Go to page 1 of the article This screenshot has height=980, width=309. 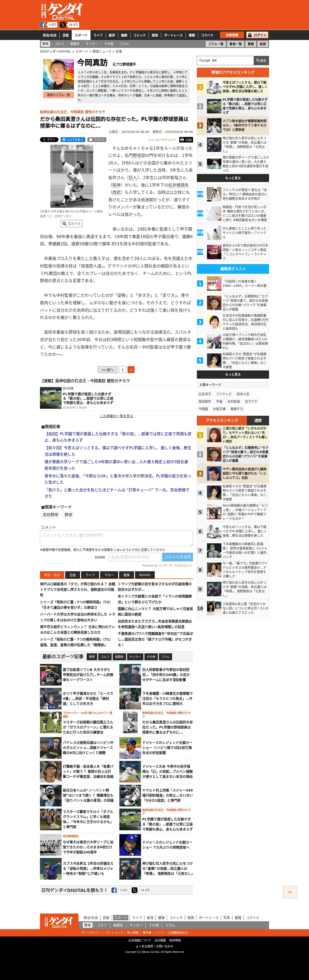click(x=122, y=370)
